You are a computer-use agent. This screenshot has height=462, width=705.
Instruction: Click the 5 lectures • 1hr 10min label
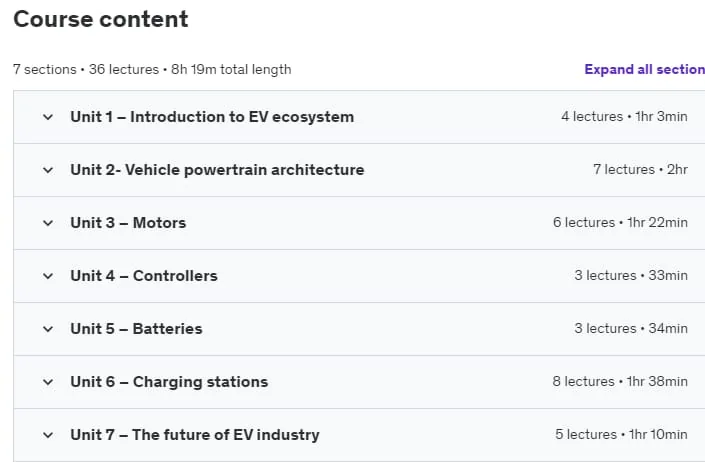[x=621, y=435]
